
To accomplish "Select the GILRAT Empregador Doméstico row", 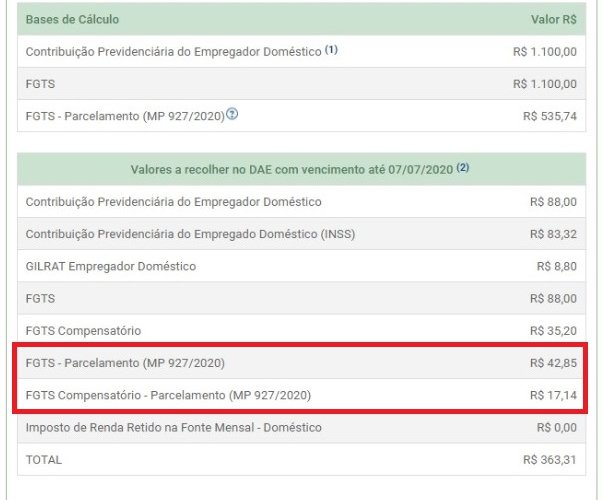I will (110, 266).
